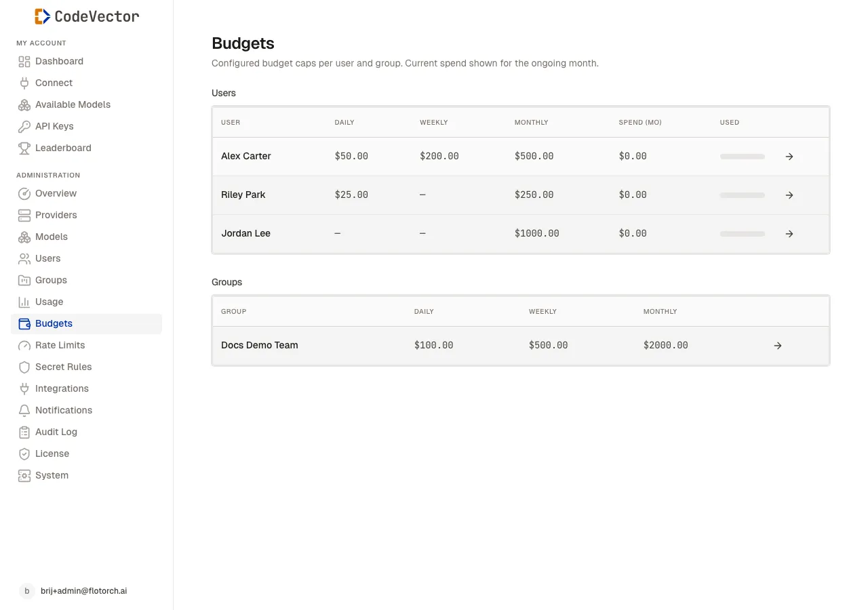Open the Notifications page
Screen dimensions: 868x610
87,411
